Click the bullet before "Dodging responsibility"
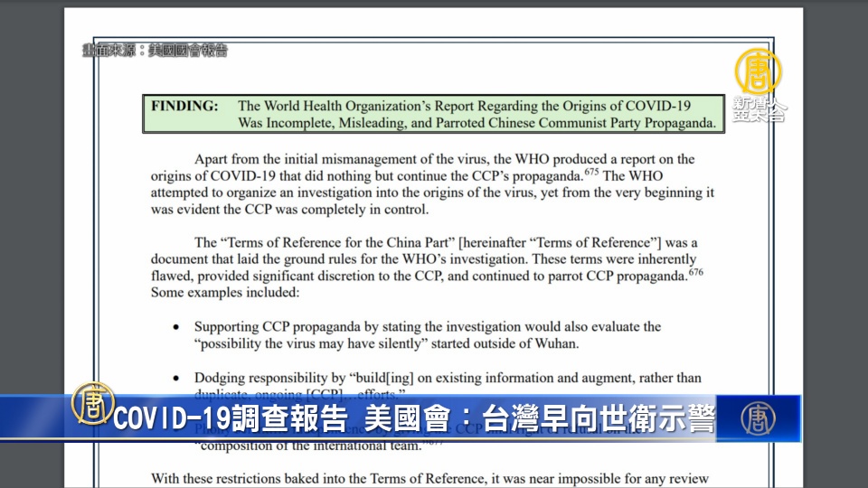This screenshot has width=868, height=488. pos(175,378)
